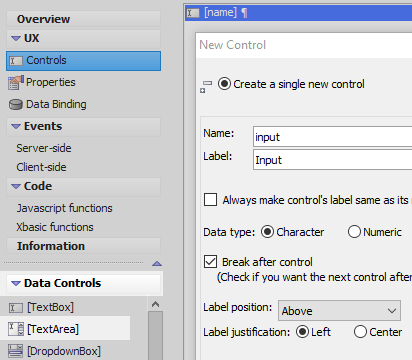412x360 pixels.
Task: Set label justification to Left
Action: 302,332
